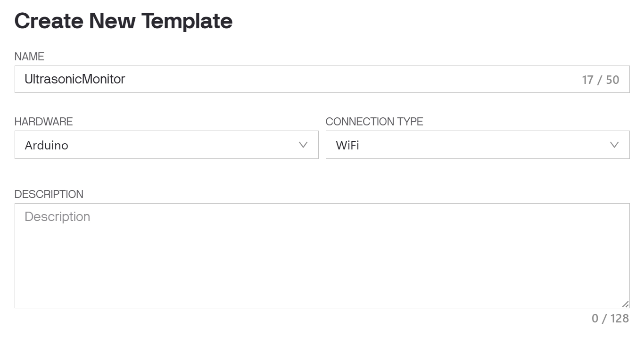The width and height of the screenshot is (644, 338).
Task: Expand the Connection Type dropdown showing WiFi
Action: 477,145
